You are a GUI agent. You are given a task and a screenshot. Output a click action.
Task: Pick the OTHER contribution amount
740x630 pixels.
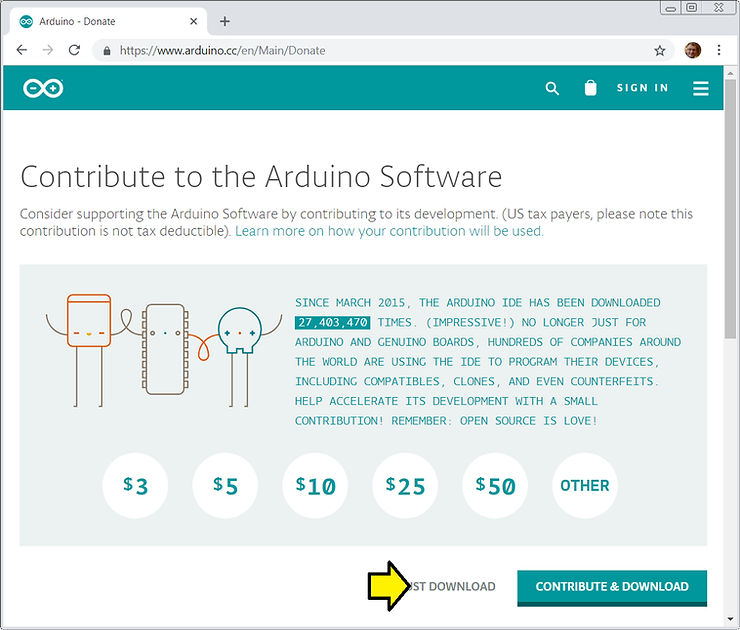pos(585,486)
